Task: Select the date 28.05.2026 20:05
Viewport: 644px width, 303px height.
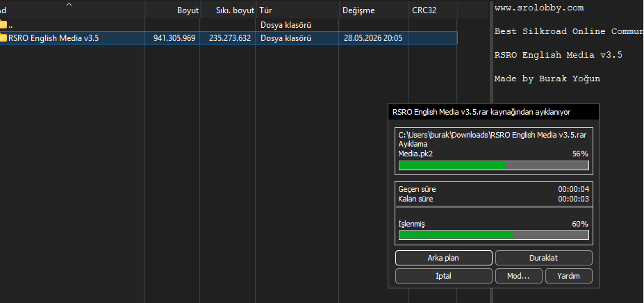Action: [x=373, y=38]
